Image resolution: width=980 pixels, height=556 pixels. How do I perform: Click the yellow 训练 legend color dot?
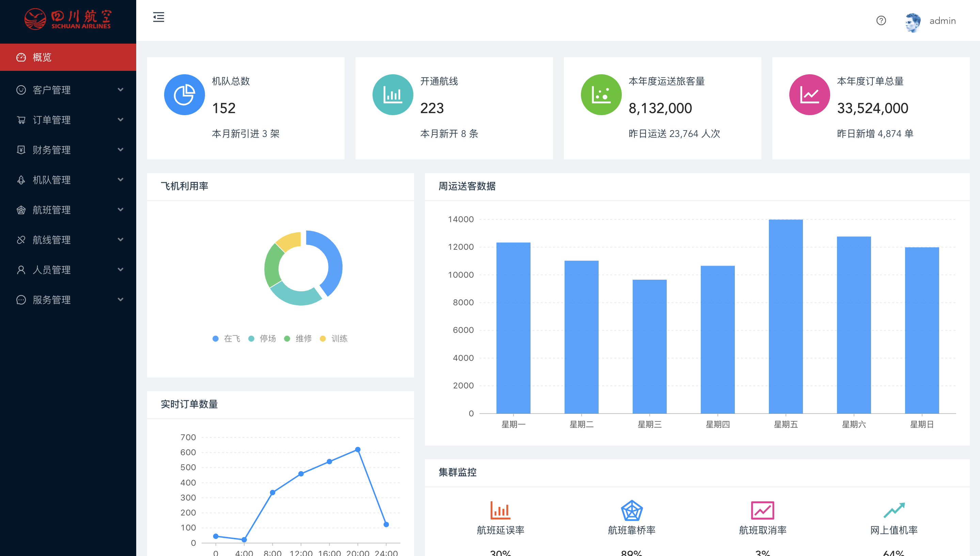323,339
